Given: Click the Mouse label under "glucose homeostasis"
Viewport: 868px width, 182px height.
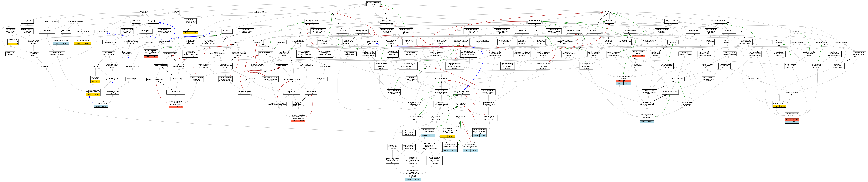Looking at the screenshot, I should (x=57, y=43).
